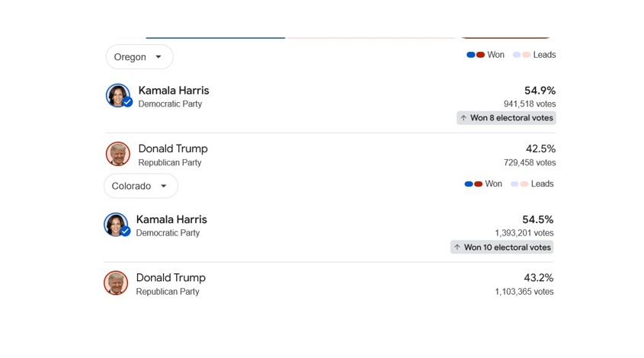Click Donald Trump portrait in Oregon results
This screenshot has height=358, width=644.
[118, 154]
